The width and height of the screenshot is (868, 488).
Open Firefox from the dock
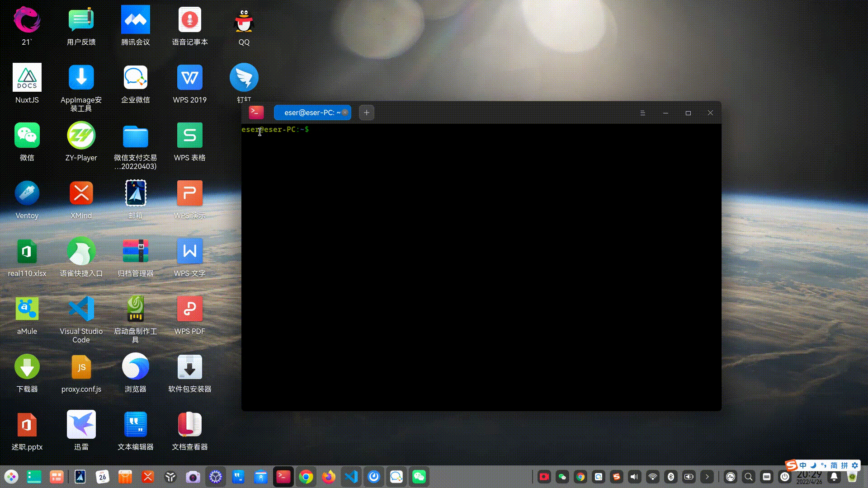(329, 476)
